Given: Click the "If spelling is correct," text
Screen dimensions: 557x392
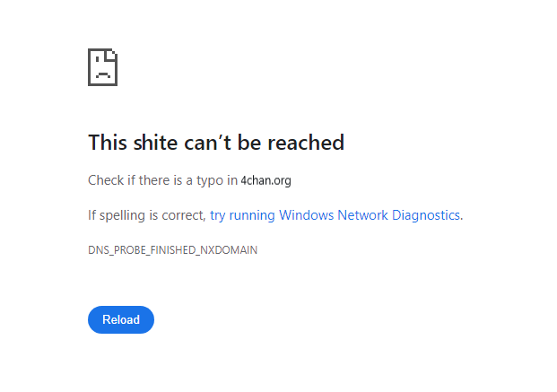Looking at the screenshot, I should tap(147, 215).
